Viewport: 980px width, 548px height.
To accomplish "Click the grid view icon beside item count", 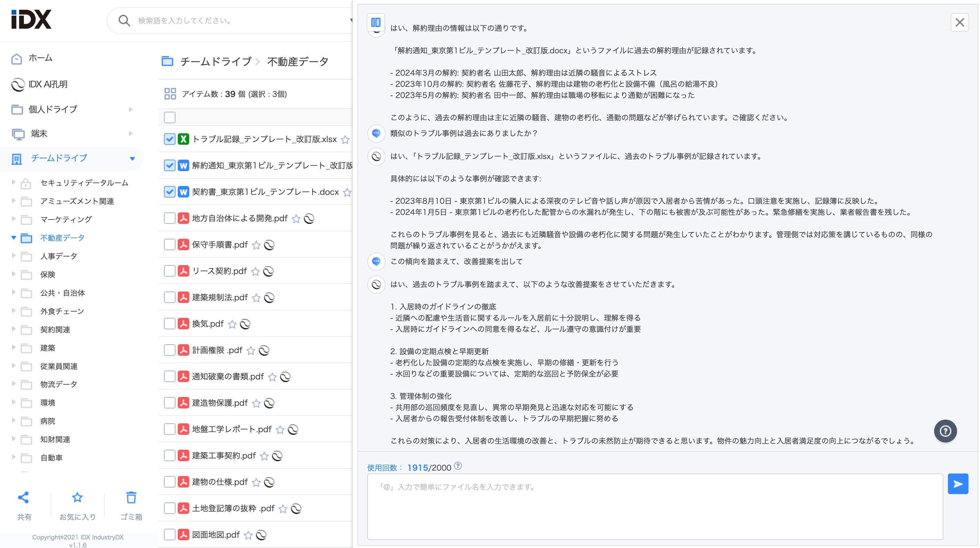I will coord(170,94).
